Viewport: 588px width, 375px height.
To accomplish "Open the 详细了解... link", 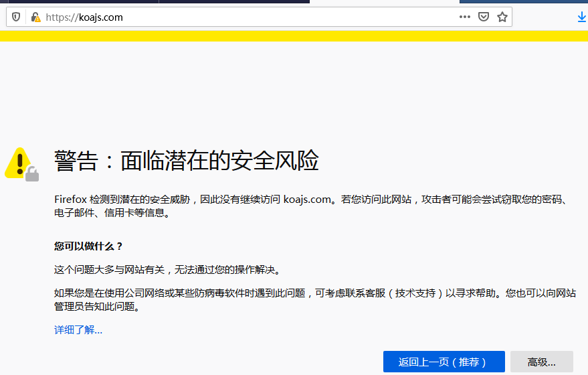I will point(78,329).
